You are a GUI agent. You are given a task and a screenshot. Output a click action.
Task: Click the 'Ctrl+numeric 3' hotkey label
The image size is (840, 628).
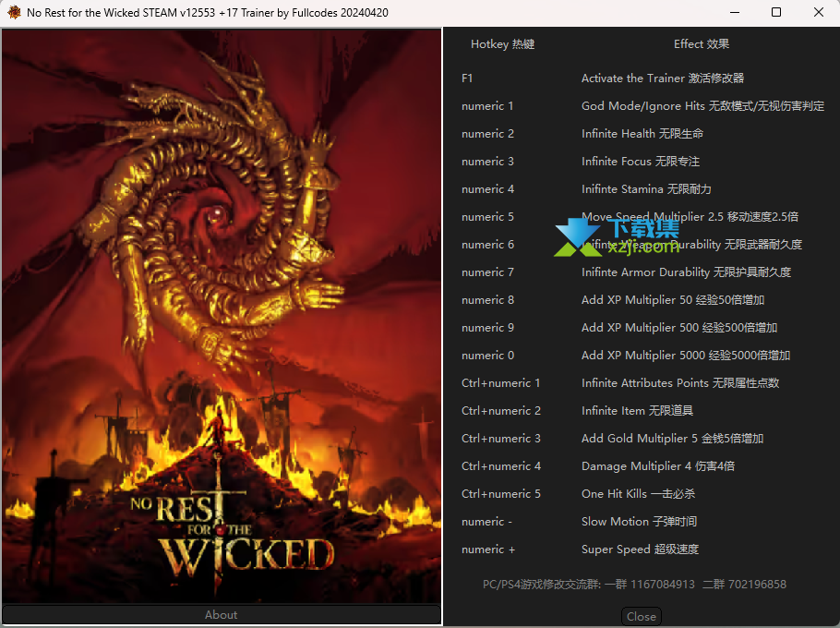501,439
